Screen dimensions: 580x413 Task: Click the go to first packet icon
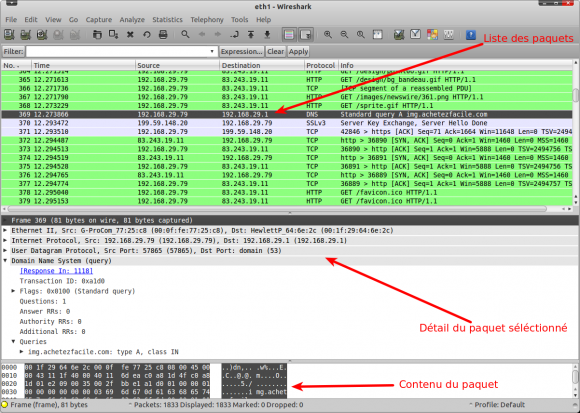click(251, 35)
